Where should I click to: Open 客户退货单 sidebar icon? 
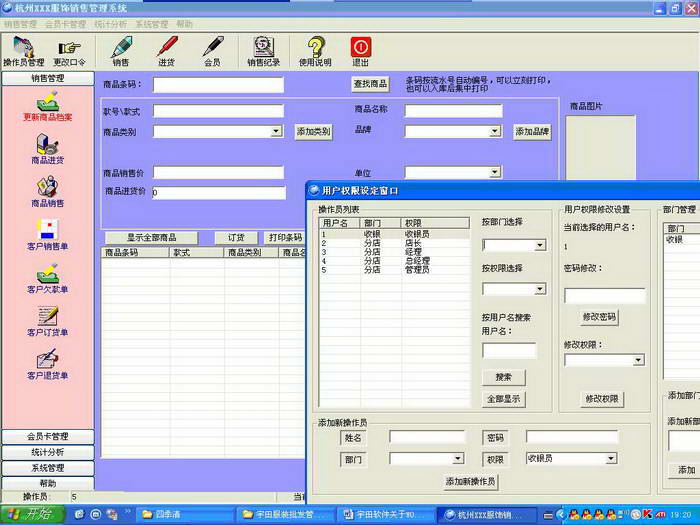[x=48, y=364]
